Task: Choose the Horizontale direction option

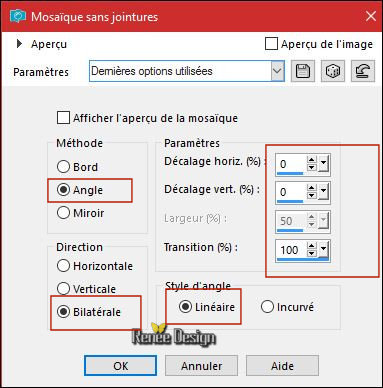Action: 63,266
